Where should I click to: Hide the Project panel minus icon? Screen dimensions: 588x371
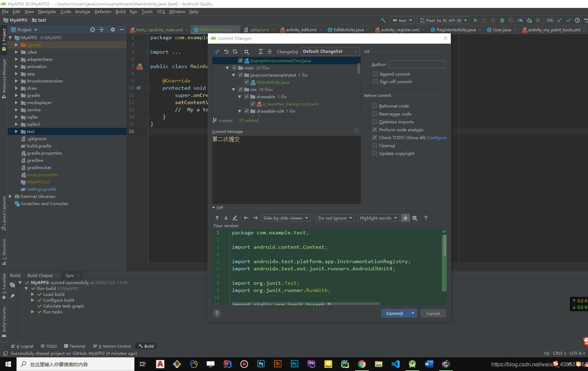[x=122, y=30]
